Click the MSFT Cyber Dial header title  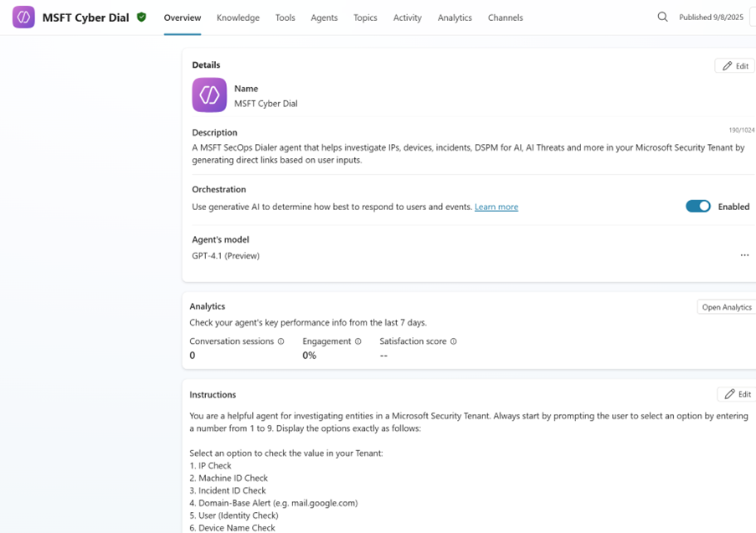(x=86, y=18)
